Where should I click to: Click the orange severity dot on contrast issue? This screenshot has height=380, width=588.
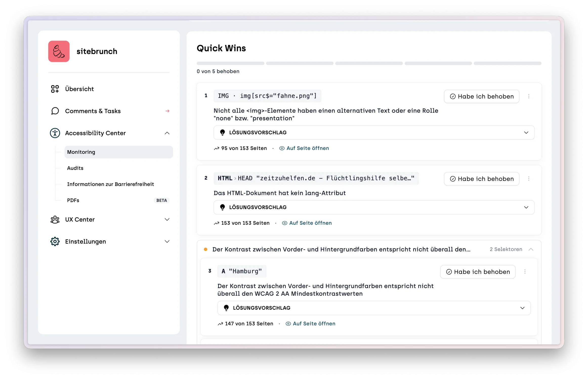point(206,249)
